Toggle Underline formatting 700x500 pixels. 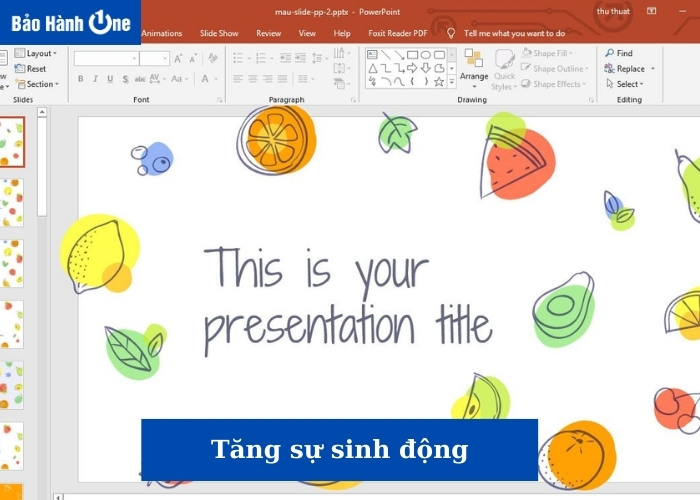[110, 79]
